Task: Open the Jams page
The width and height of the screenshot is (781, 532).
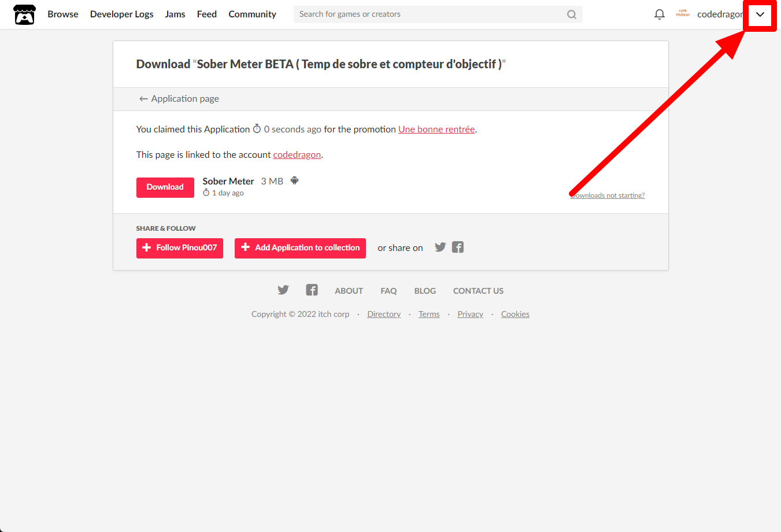Action: (175, 14)
